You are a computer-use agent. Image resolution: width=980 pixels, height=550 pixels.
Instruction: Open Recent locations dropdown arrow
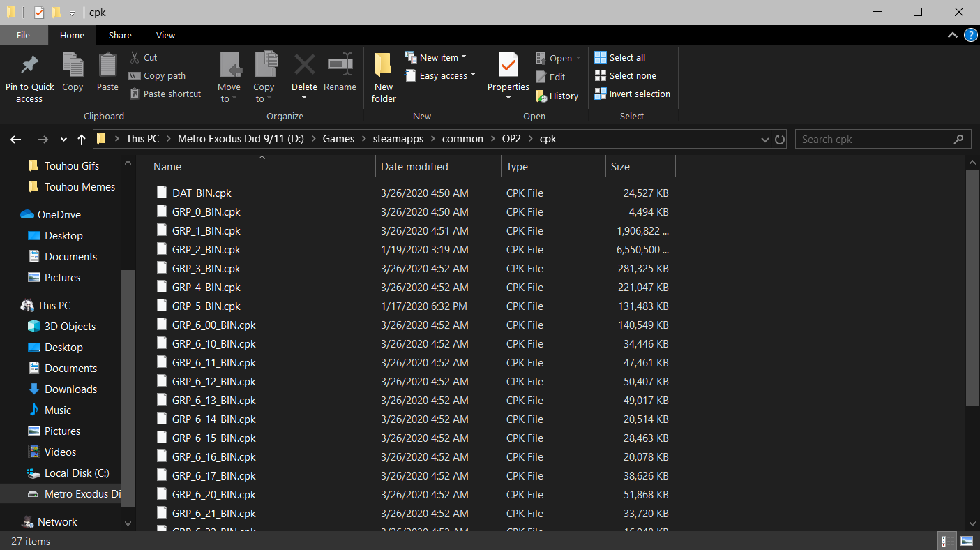(x=63, y=140)
